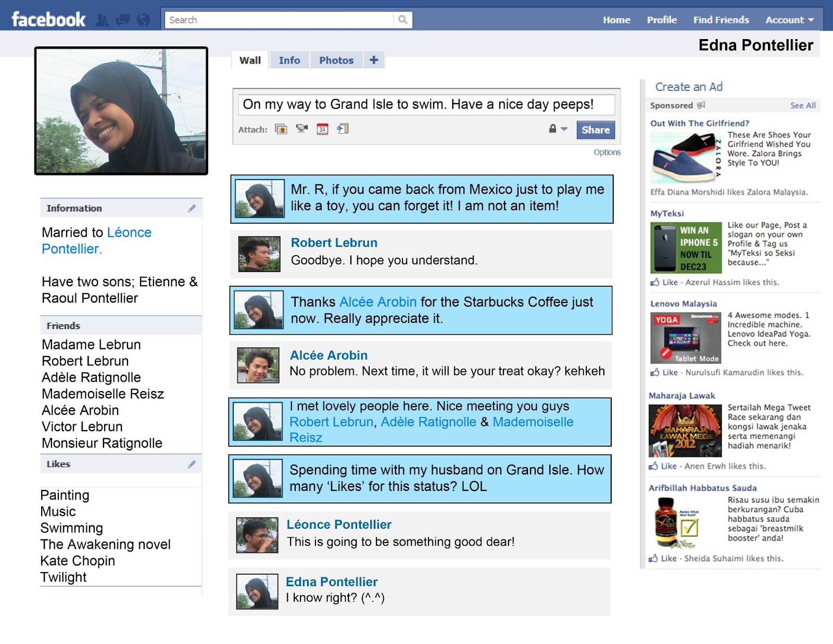Click the Share button
The image size is (833, 644).
pyautogui.click(x=596, y=130)
